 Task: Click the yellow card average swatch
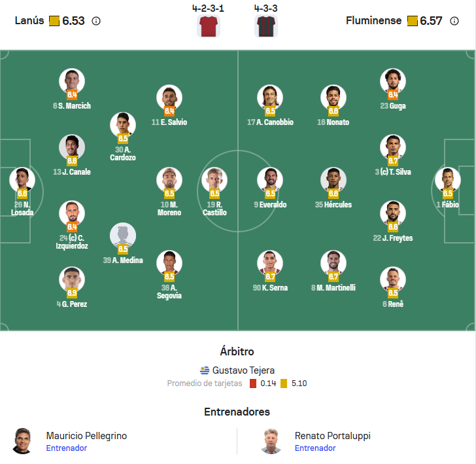pyautogui.click(x=284, y=384)
